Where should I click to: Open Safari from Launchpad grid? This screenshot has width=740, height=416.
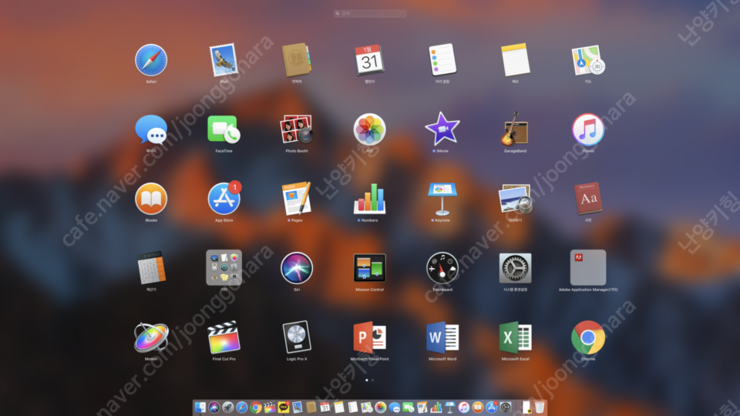click(x=151, y=60)
